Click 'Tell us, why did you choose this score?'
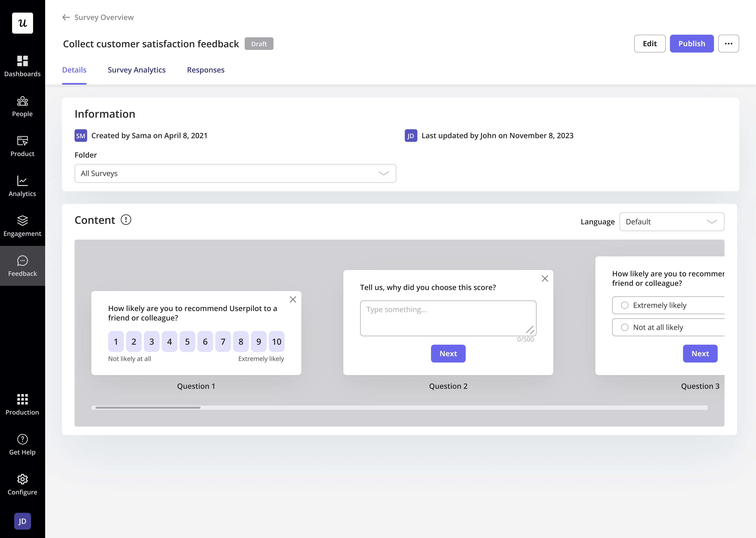 [428, 287]
